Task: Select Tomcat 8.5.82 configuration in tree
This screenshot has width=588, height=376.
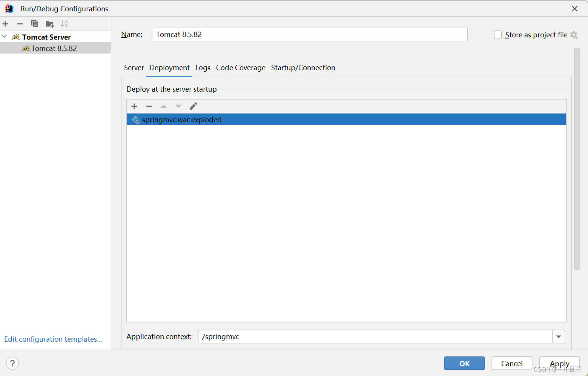Action: pyautogui.click(x=55, y=48)
